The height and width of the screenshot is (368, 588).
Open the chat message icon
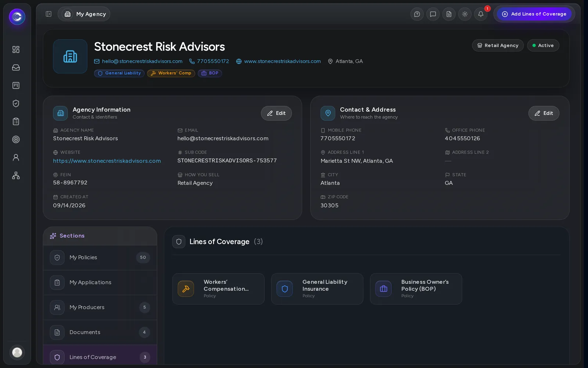pyautogui.click(x=433, y=14)
